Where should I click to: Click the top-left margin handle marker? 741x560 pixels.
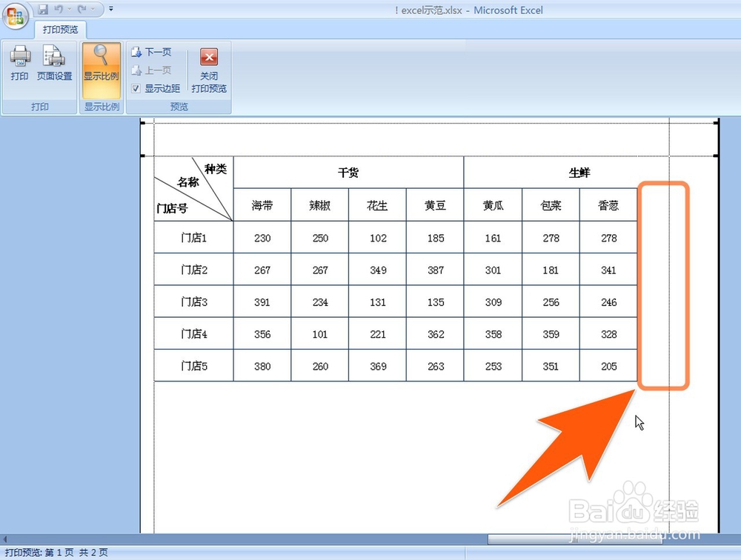coord(143,123)
